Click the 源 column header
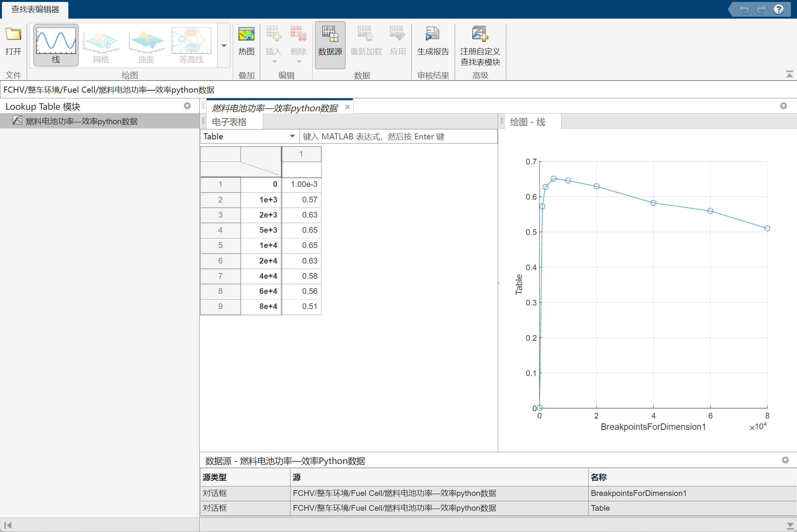The image size is (797, 532). click(439, 477)
